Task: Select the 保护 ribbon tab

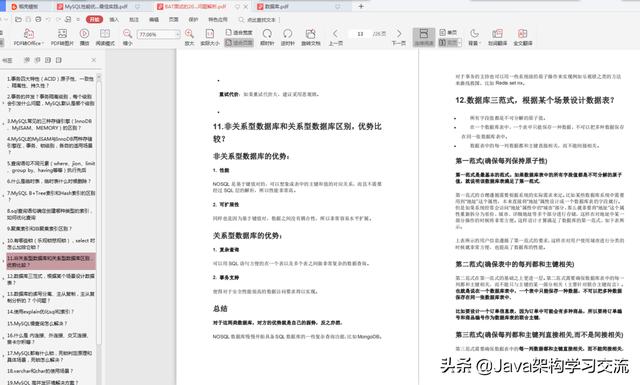Action: [193, 19]
